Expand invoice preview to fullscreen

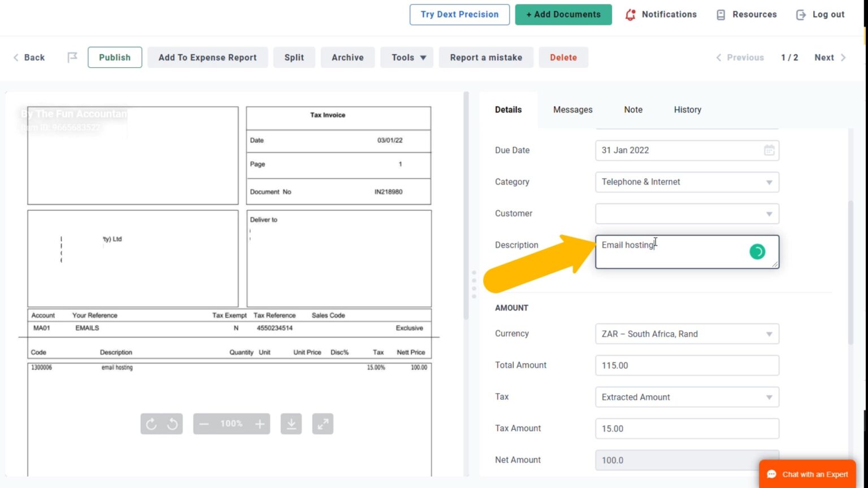[323, 424]
